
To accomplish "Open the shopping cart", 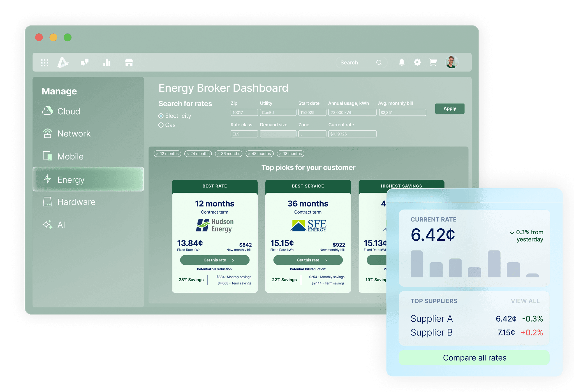I will [433, 62].
